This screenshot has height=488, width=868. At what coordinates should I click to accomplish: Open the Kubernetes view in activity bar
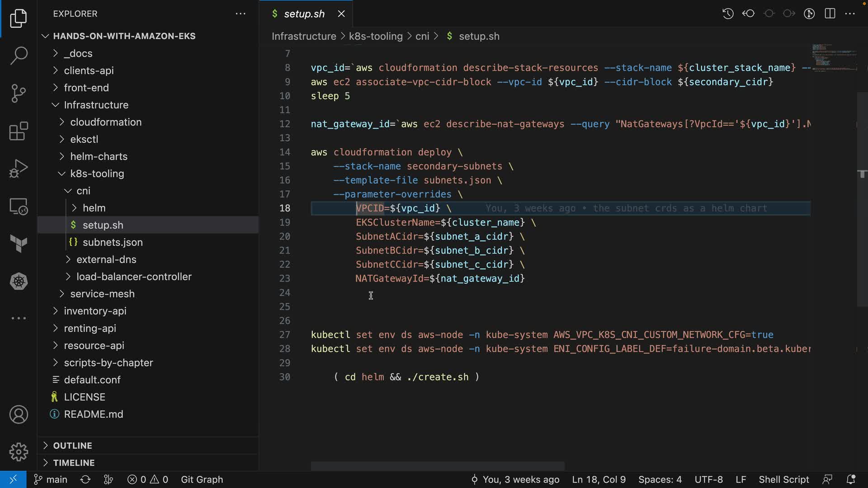[19, 282]
